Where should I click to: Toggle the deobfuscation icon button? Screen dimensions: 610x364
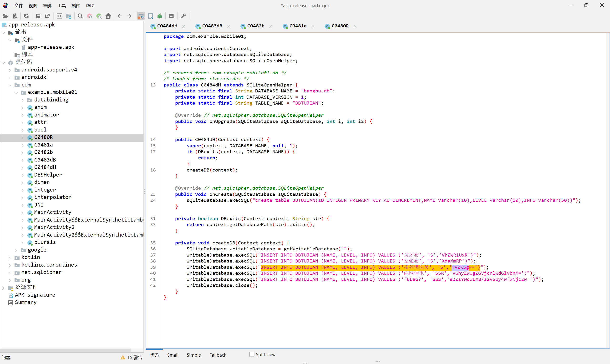coord(141,16)
